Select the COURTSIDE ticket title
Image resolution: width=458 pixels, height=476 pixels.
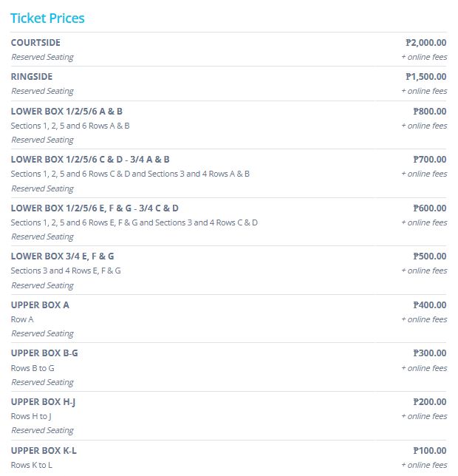point(35,43)
